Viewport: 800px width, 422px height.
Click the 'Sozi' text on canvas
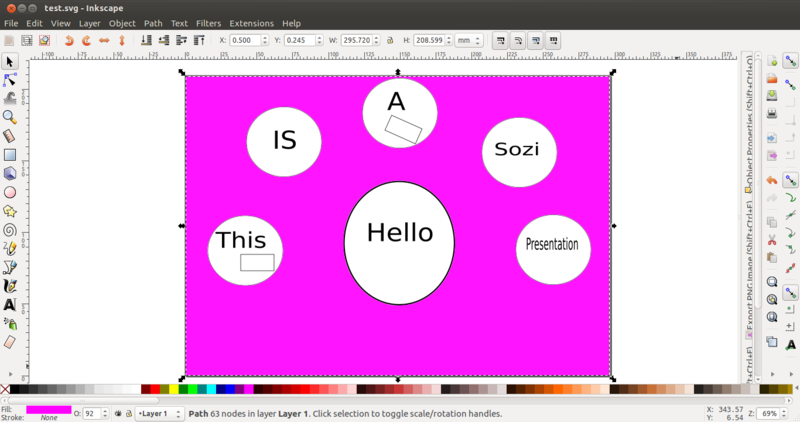(517, 149)
